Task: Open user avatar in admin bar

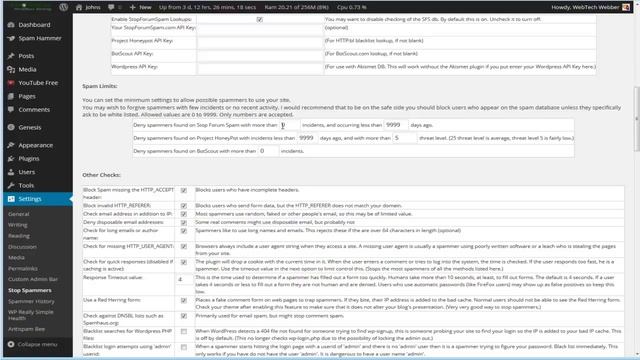Action: [626, 7]
